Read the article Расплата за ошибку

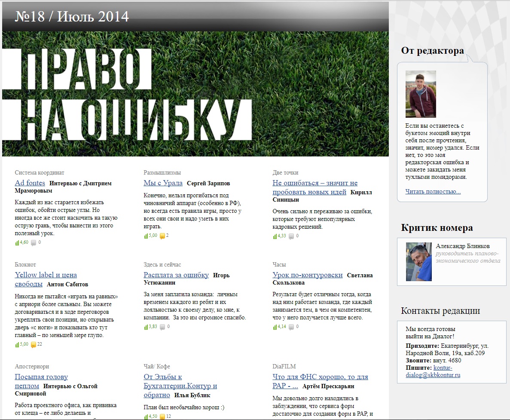pyautogui.click(x=176, y=275)
